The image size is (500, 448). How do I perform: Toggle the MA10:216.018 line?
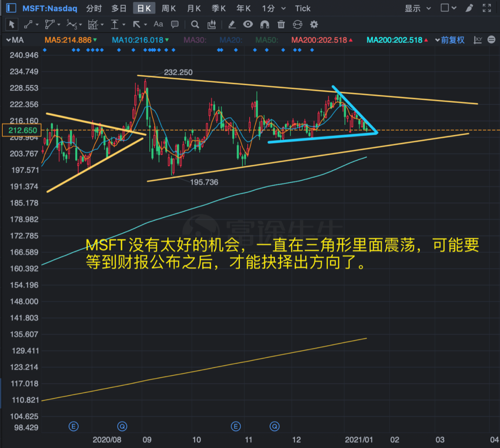pyautogui.click(x=140, y=40)
